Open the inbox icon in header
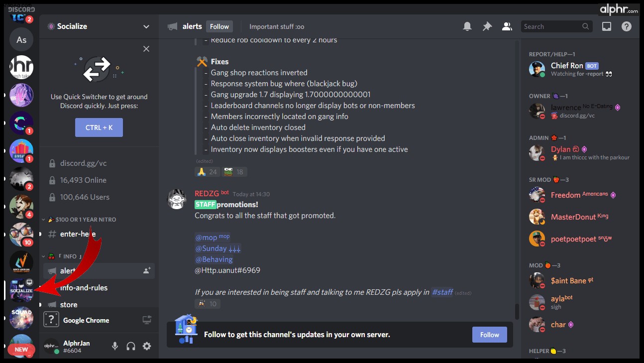Viewport: 644px width, 363px height. click(607, 26)
